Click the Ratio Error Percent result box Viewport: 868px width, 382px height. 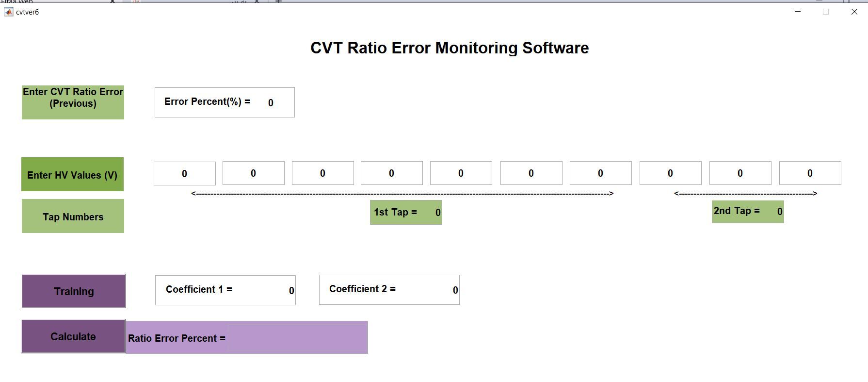click(x=297, y=338)
